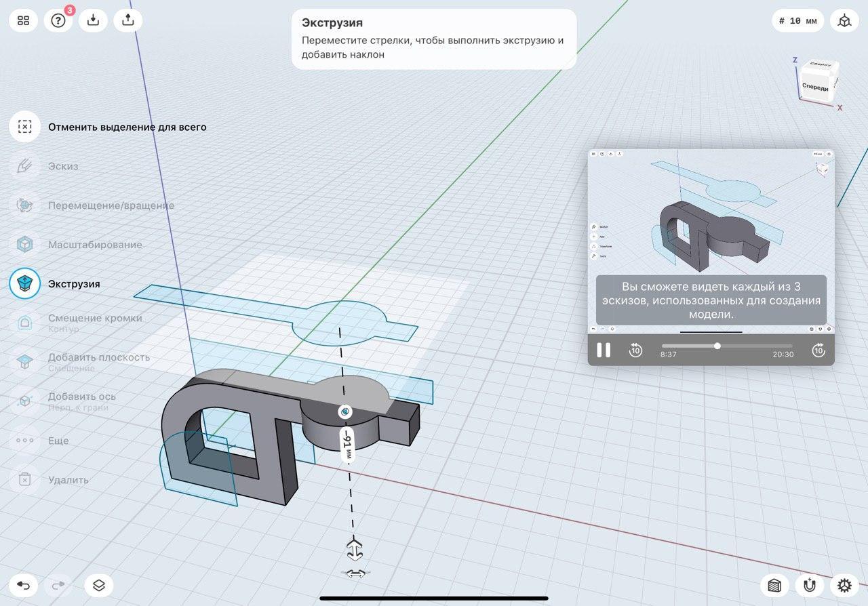Click the Удалить trash icon
This screenshot has width=868, height=606.
point(25,480)
